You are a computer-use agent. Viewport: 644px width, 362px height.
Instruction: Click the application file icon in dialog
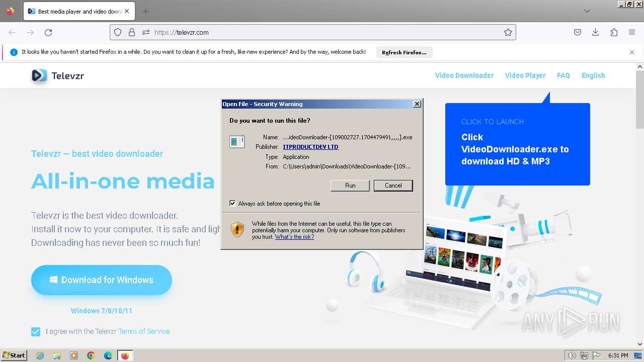tap(237, 141)
